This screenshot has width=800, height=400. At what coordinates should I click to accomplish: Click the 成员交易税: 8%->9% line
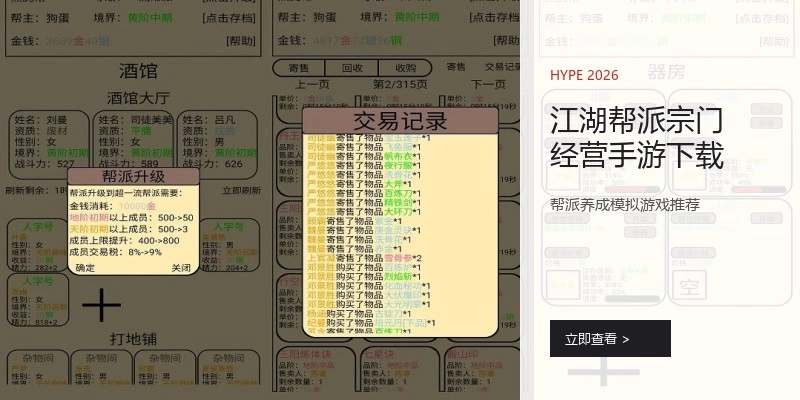[116, 252]
